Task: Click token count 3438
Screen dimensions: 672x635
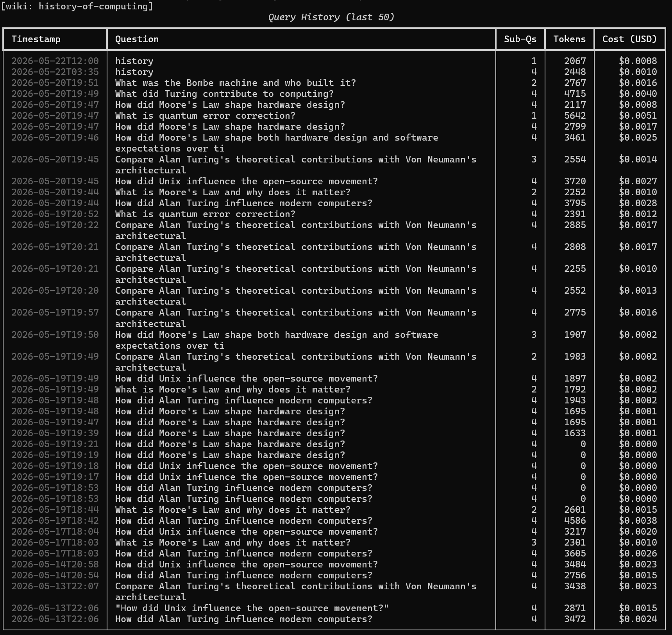Action: (x=575, y=586)
